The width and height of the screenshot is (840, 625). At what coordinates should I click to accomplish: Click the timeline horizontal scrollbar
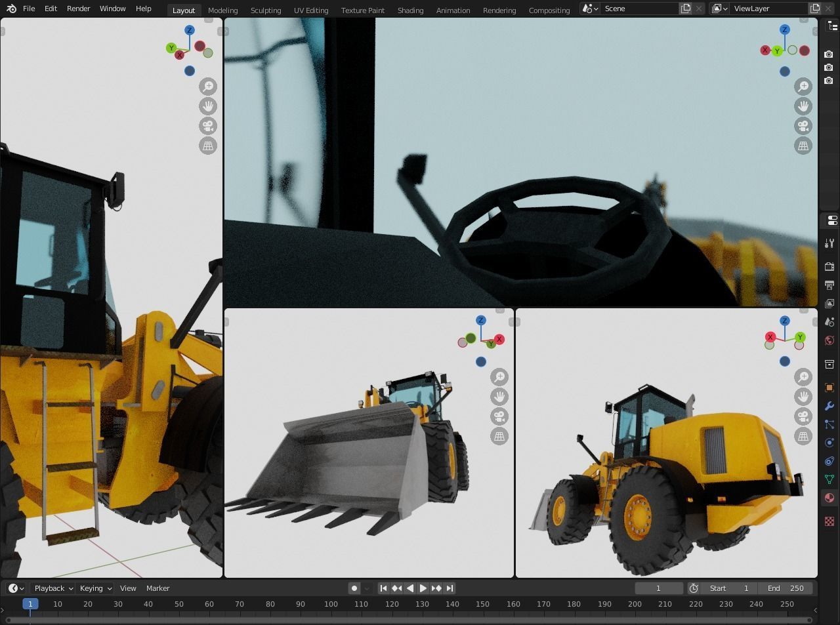[x=409, y=619]
